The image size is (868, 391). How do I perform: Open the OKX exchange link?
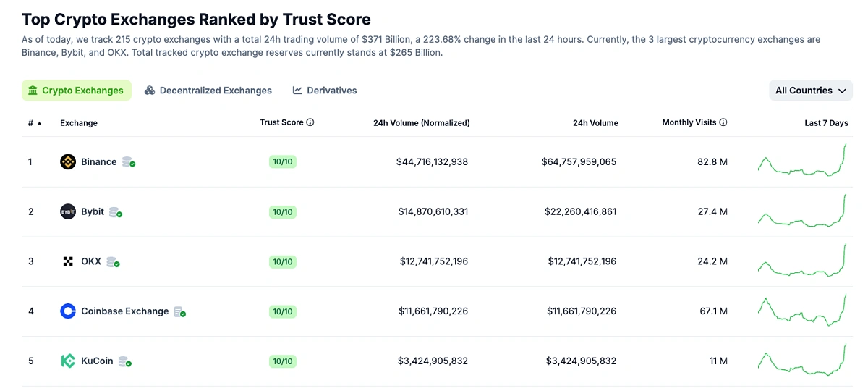[x=91, y=261]
